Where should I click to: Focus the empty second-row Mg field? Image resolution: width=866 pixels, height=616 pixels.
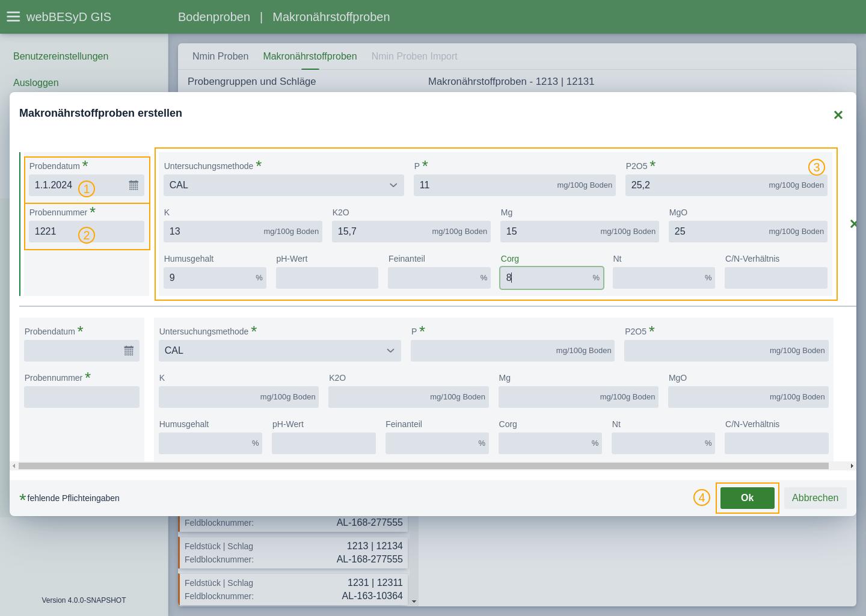coord(579,397)
